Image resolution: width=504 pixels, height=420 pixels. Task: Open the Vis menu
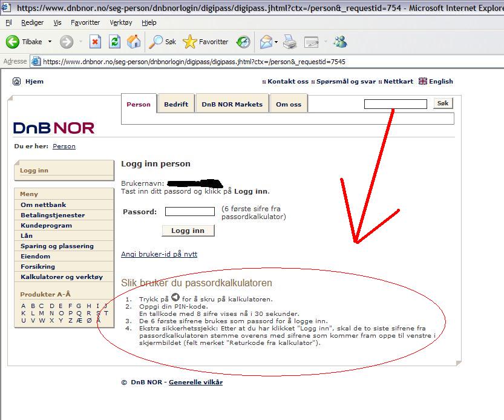coord(57,22)
